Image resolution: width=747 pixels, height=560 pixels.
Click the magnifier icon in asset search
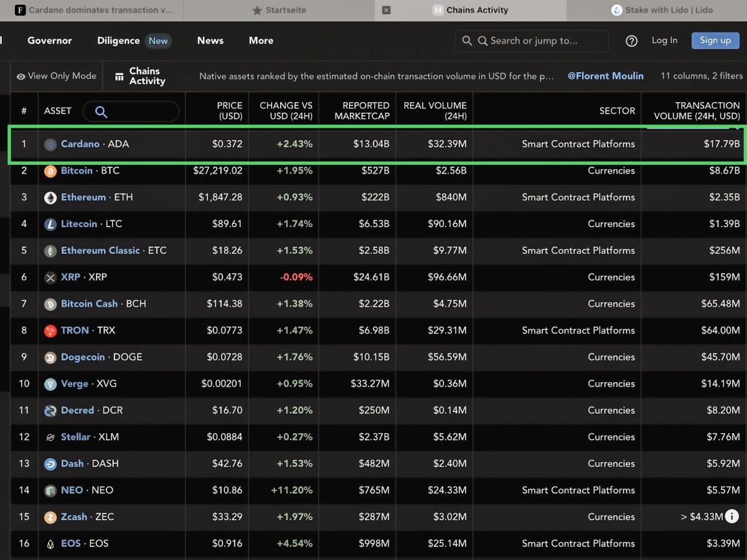101,112
